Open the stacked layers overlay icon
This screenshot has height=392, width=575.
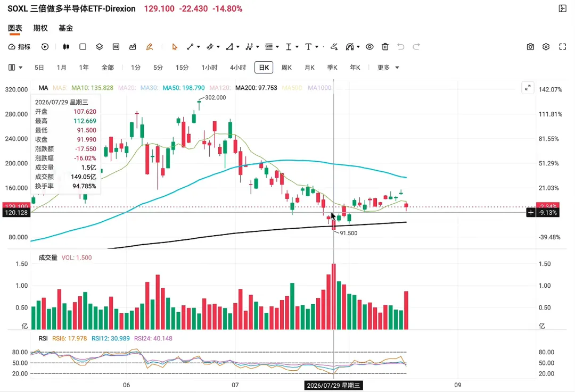click(100, 46)
